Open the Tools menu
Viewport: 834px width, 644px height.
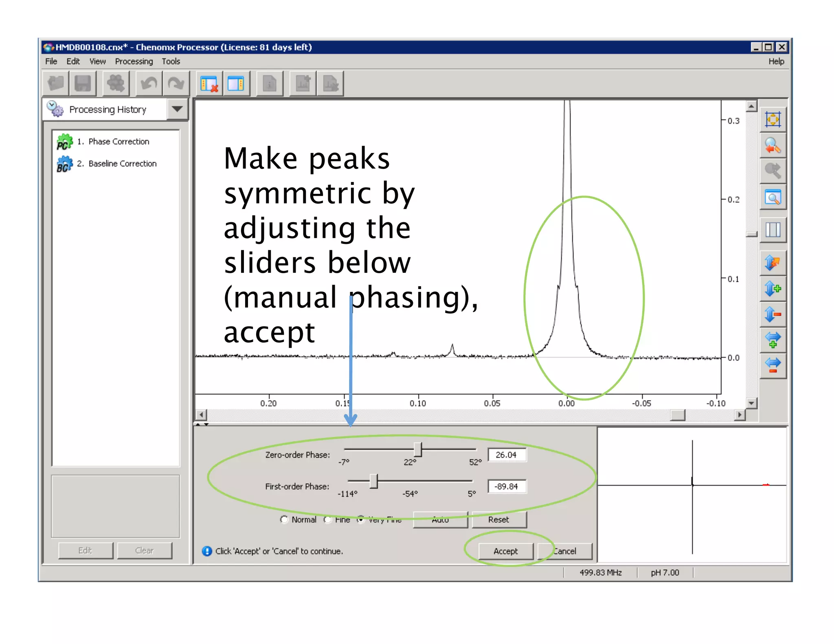tap(171, 61)
